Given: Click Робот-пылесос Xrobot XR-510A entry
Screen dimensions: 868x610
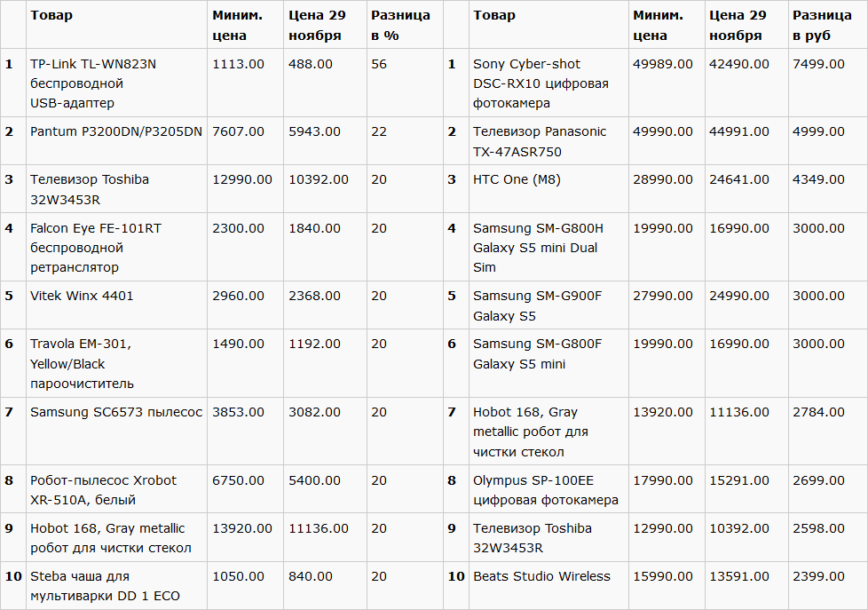Looking at the screenshot, I should pos(103,489).
